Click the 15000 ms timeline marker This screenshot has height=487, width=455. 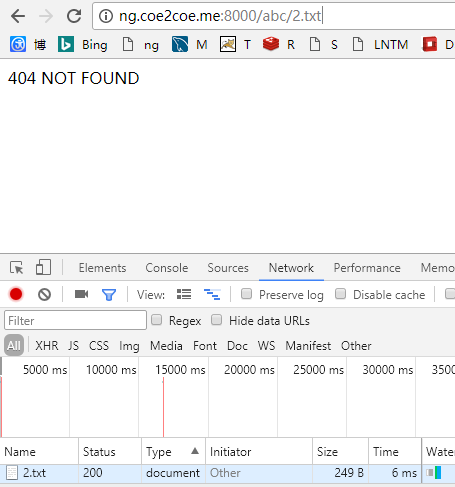[x=180, y=369]
